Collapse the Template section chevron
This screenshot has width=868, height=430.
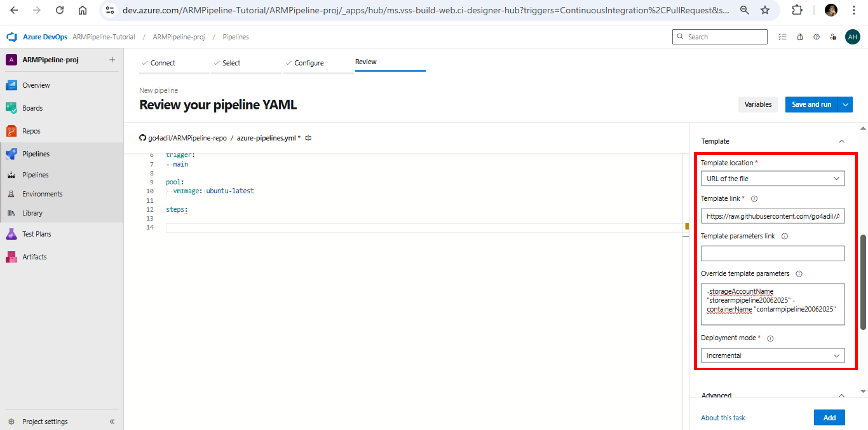coord(841,141)
